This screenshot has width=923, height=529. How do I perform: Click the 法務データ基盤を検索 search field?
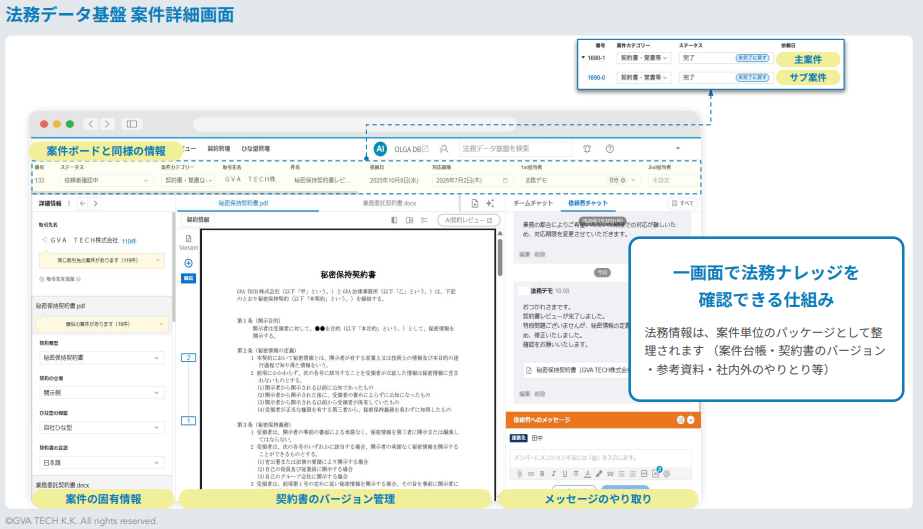tap(516, 149)
